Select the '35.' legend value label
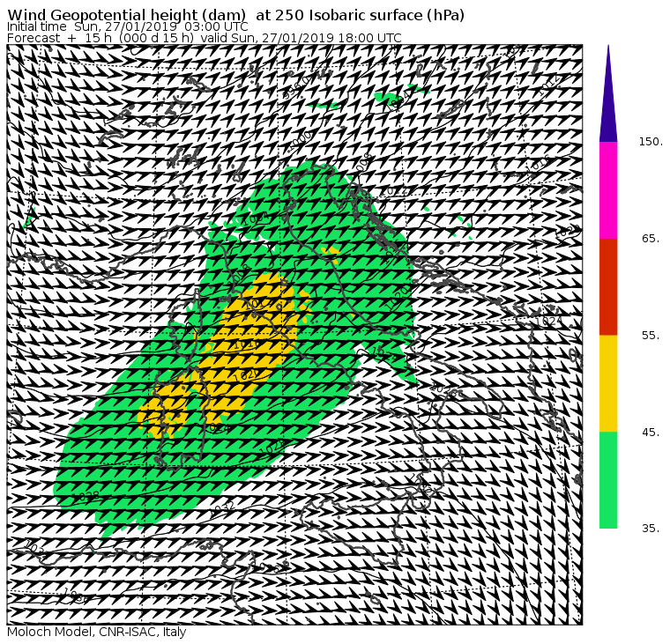Viewport: 670px width, 644px height. pos(651,529)
